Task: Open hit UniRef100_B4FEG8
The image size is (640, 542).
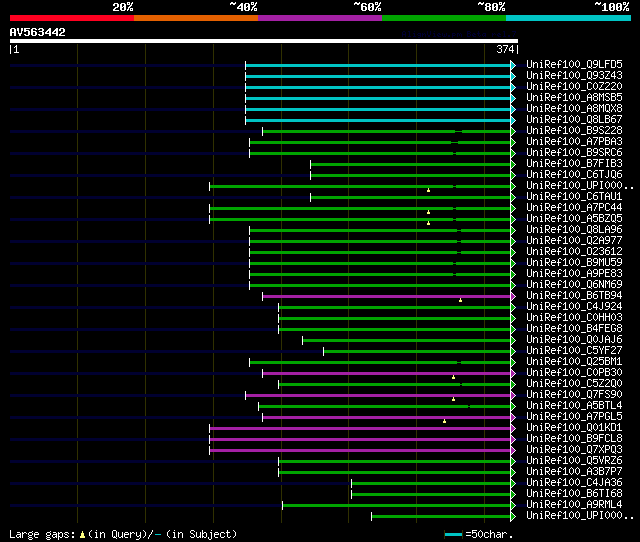Action: tap(574, 329)
